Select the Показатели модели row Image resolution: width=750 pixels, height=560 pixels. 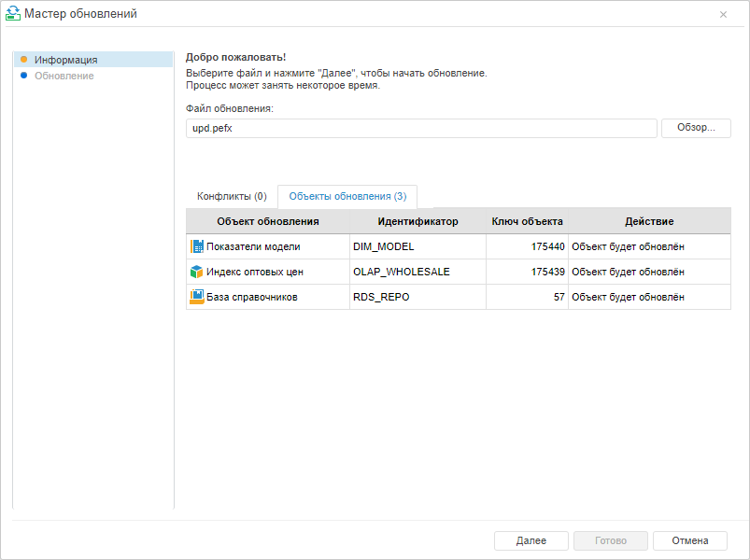(459, 246)
